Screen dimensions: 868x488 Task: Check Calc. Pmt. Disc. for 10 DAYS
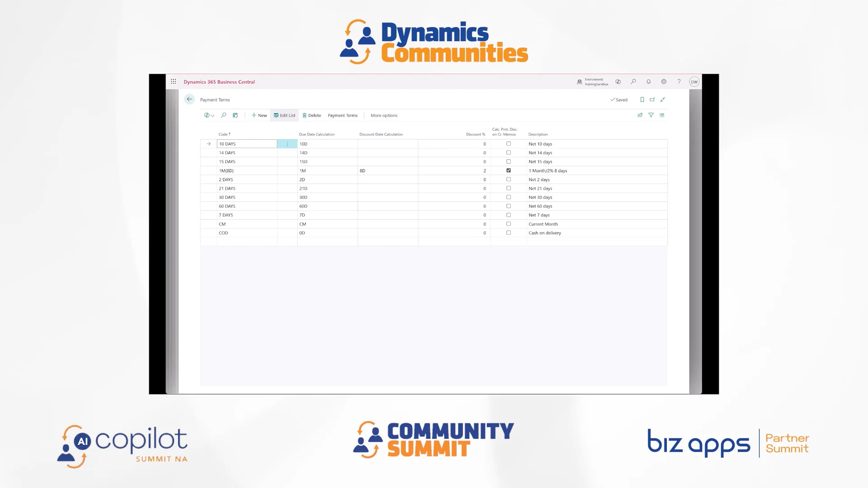click(x=509, y=144)
